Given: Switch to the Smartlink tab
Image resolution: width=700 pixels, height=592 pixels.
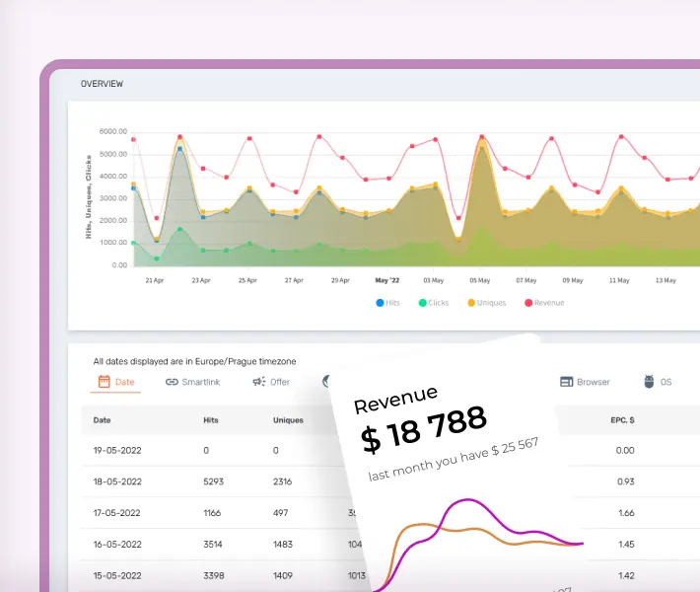Looking at the screenshot, I should (x=193, y=382).
